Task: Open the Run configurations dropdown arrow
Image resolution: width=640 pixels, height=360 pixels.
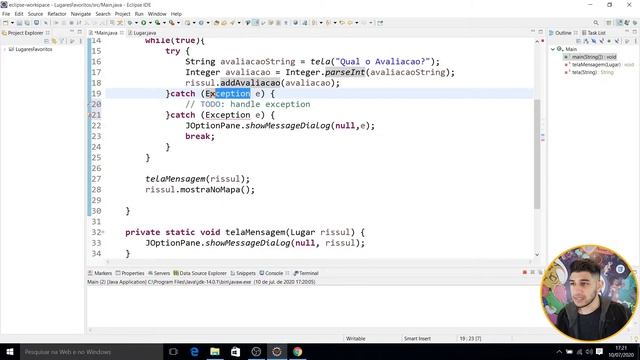Action: tap(150, 23)
